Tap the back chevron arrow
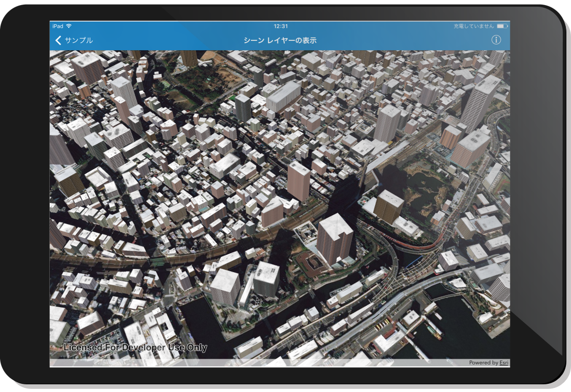Viewport: 571px width, 392px height. point(58,40)
